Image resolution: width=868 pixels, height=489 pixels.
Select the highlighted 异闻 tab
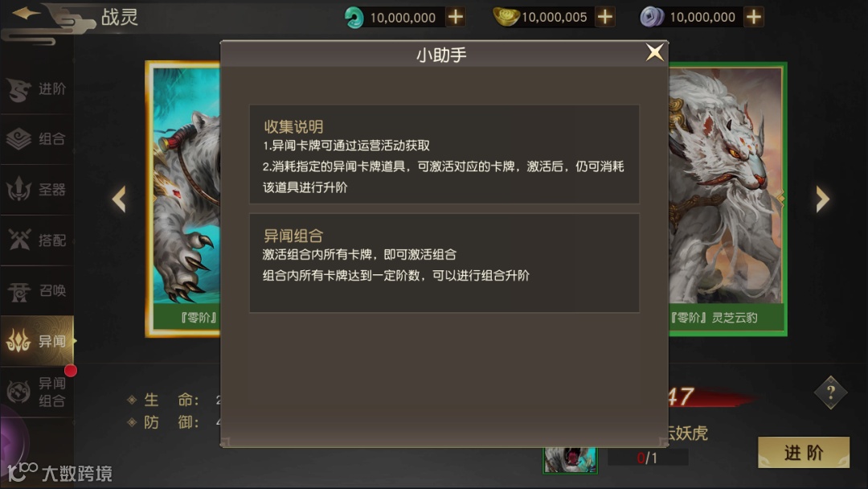tap(37, 340)
